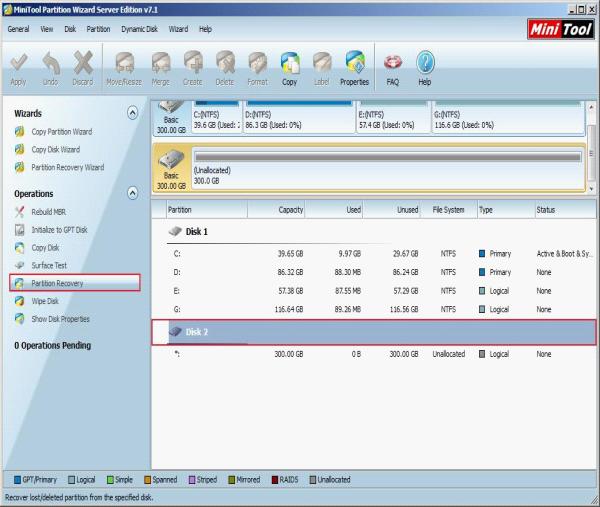Select partition E: row

(x=373, y=290)
